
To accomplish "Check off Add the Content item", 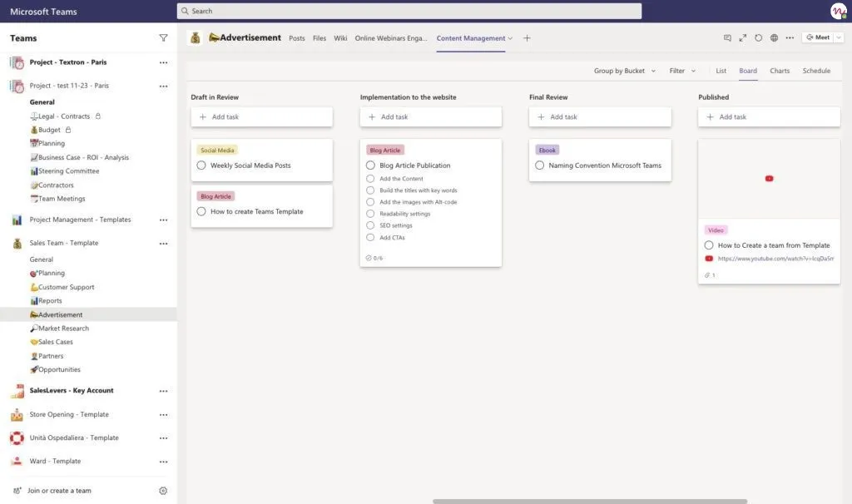I will coord(370,178).
